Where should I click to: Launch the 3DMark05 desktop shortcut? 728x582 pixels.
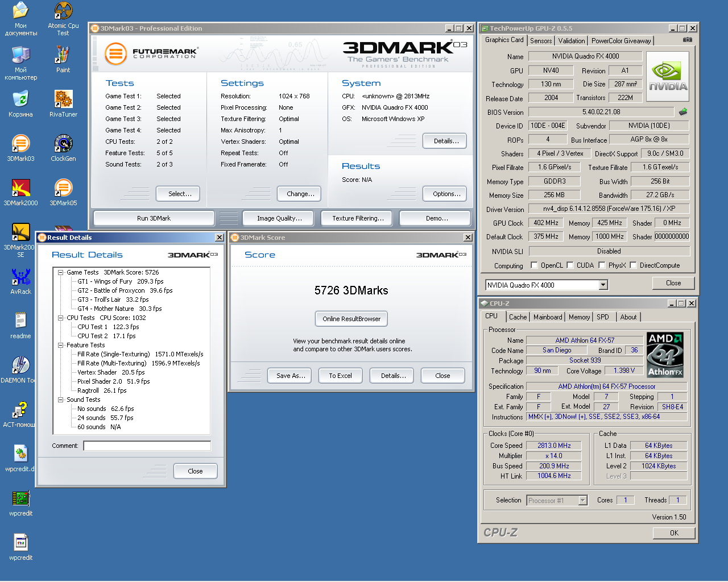click(x=63, y=192)
